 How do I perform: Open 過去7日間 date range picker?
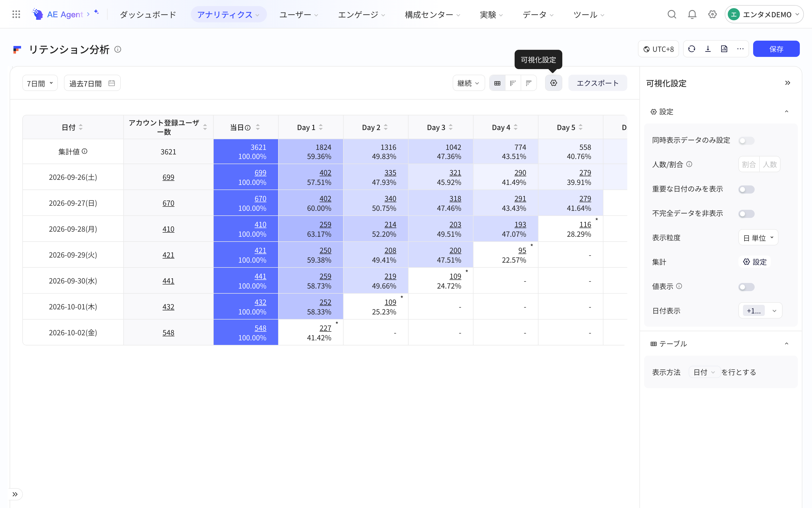tap(92, 83)
